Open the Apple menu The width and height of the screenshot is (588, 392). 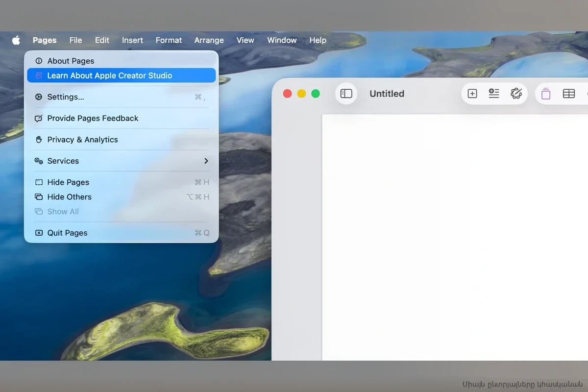click(16, 40)
